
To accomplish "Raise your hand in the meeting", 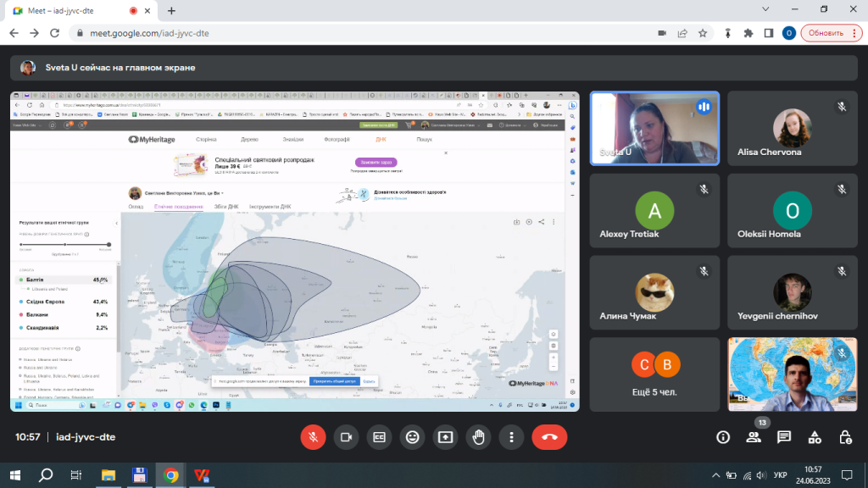I will click(478, 437).
